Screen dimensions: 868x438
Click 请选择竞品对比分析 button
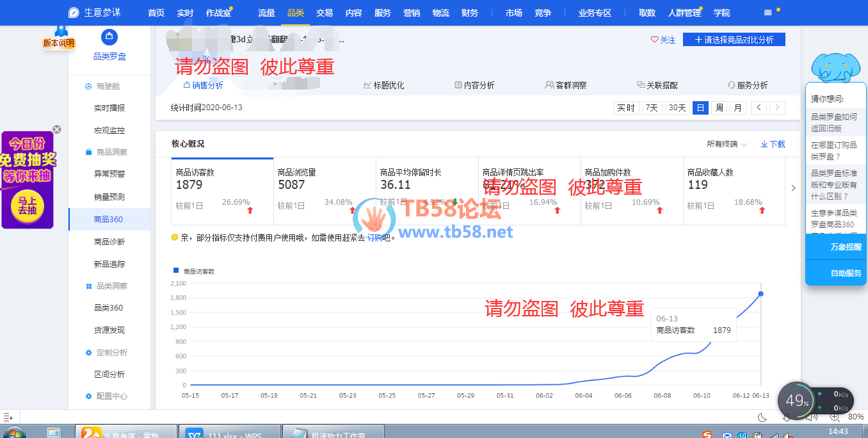pos(734,40)
